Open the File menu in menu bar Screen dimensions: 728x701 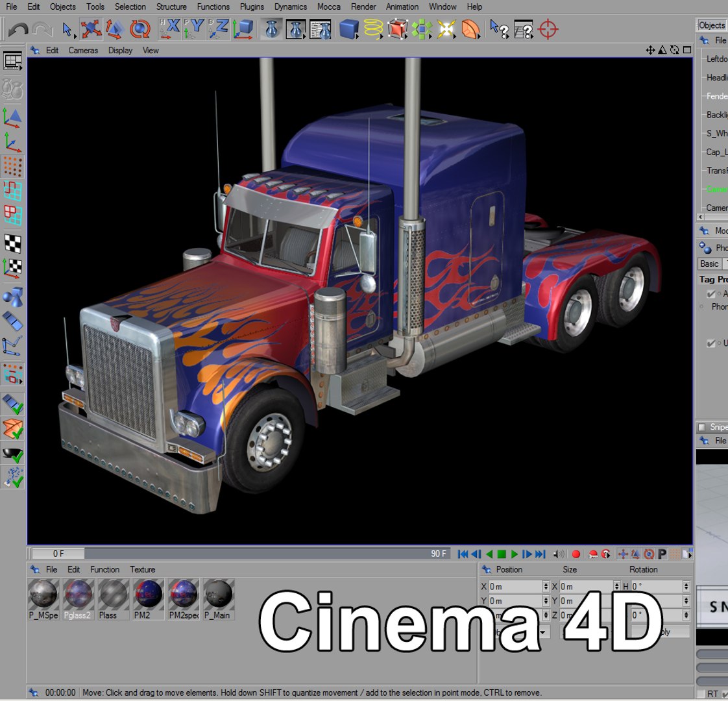pyautogui.click(x=11, y=6)
